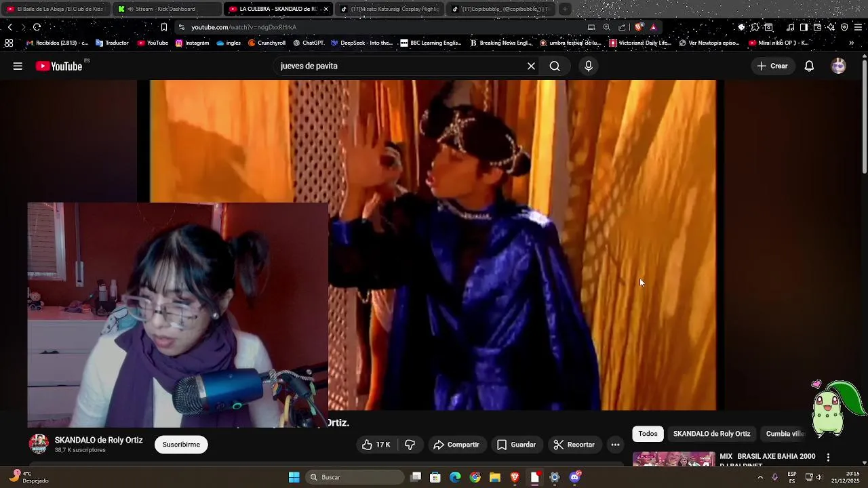The height and width of the screenshot is (488, 868).
Task: Open File Explorer from the taskbar
Action: pyautogui.click(x=495, y=477)
